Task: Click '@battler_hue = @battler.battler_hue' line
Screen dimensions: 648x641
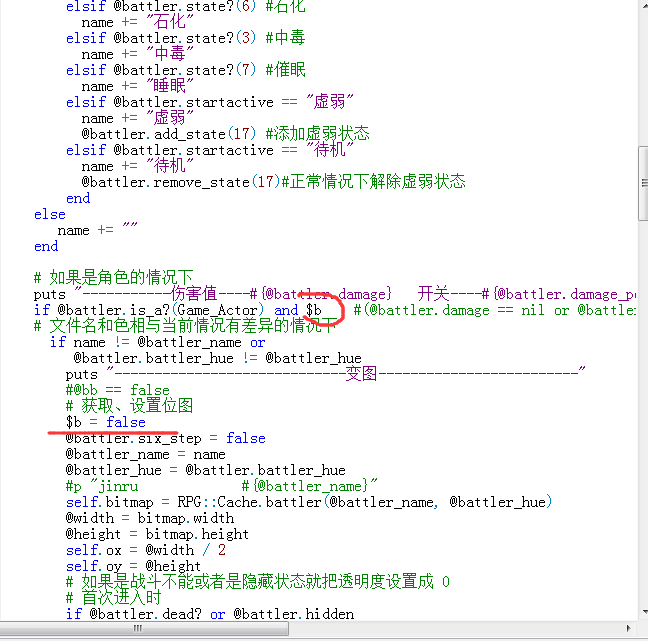Action: coord(205,470)
